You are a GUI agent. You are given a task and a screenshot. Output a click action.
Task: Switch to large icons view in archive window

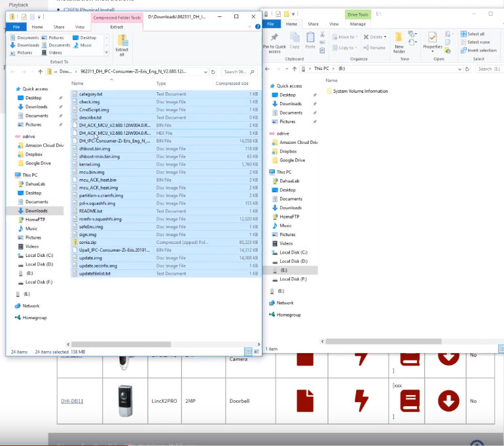[257, 352]
